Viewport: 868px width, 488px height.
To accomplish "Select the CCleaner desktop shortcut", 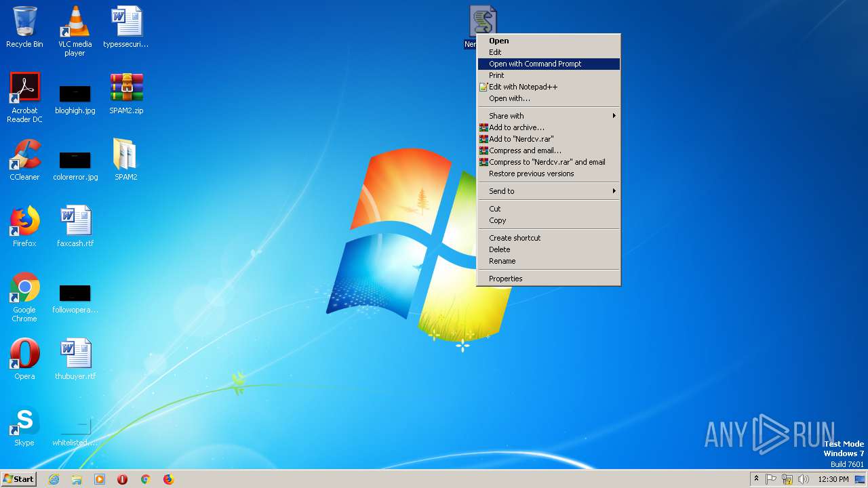I will 24,160.
